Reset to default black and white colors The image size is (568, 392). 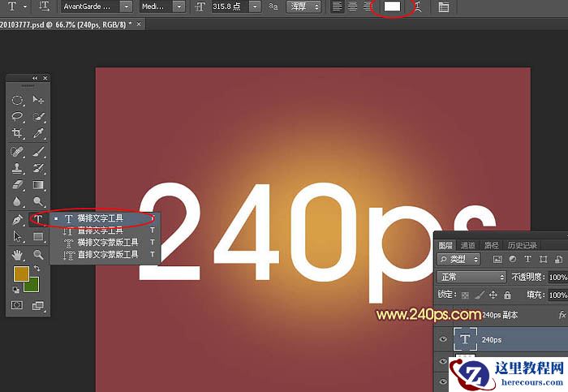(x=16, y=290)
